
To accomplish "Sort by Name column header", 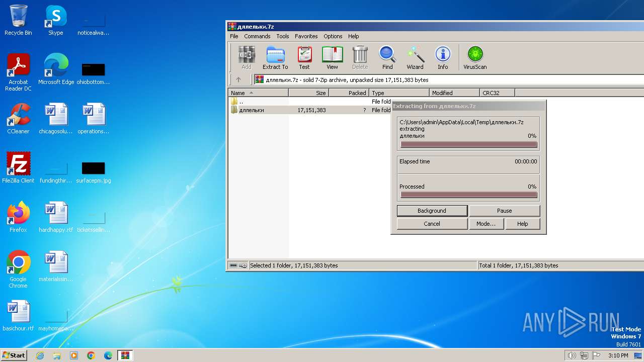I will (258, 93).
